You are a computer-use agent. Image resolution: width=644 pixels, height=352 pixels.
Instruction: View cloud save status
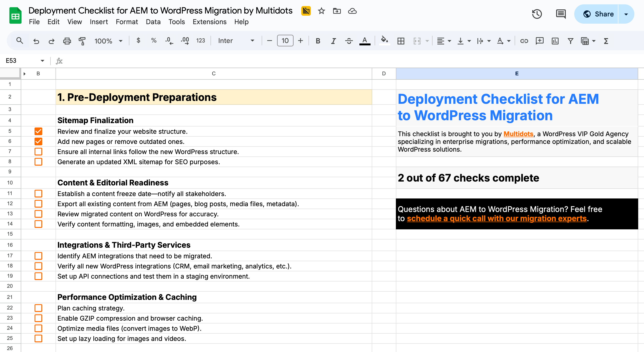point(352,11)
